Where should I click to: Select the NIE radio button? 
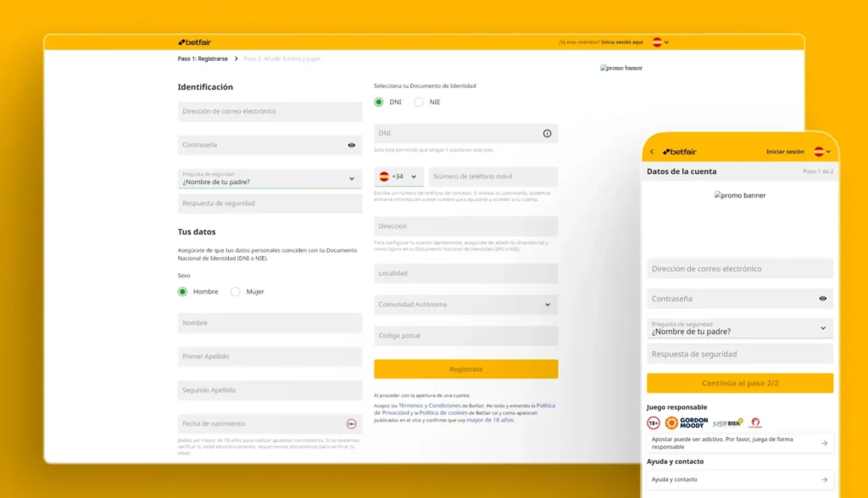[419, 102]
